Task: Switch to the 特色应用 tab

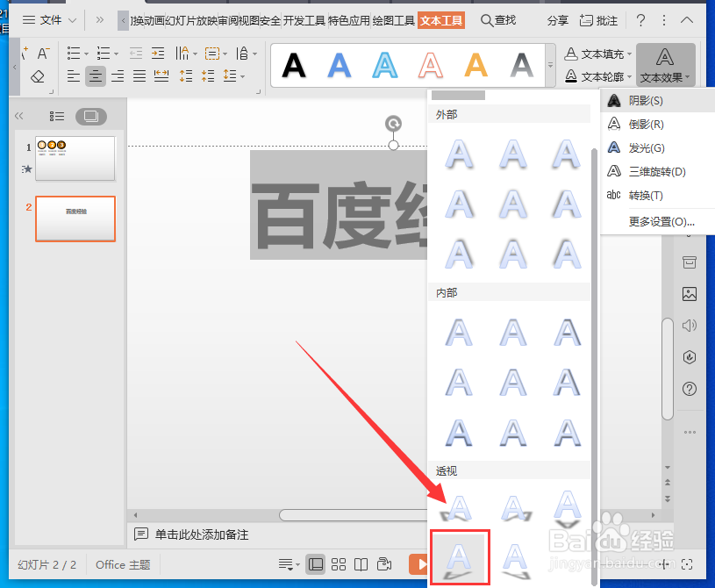Action: pos(349,20)
